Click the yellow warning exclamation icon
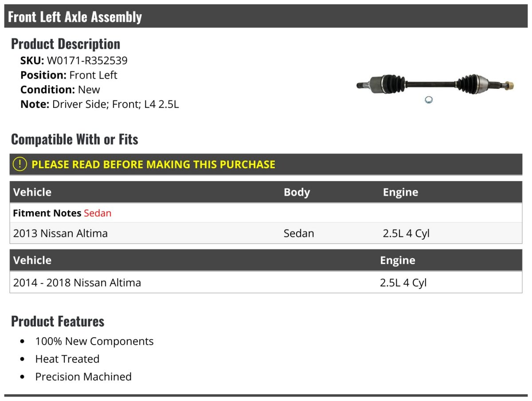 click(20, 164)
